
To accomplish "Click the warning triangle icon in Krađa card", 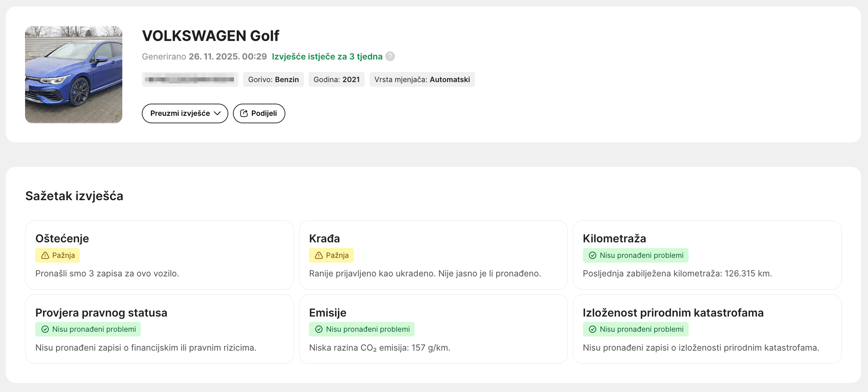I will click(318, 255).
